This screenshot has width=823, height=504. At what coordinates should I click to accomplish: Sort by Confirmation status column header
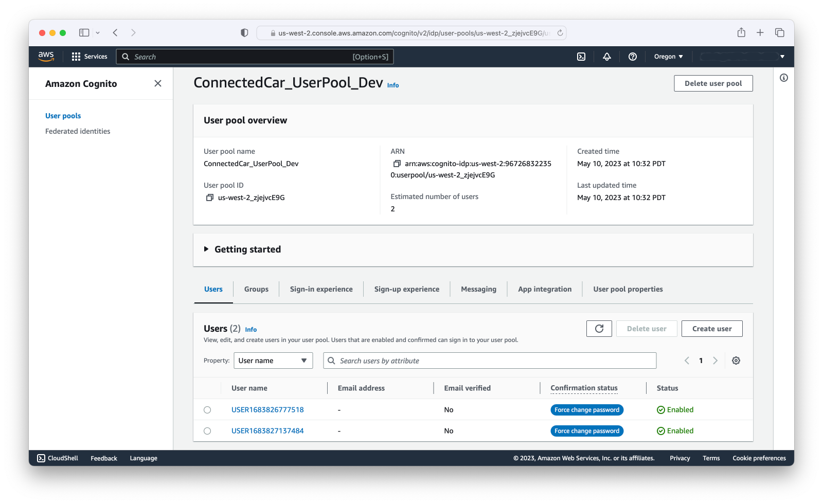584,388
